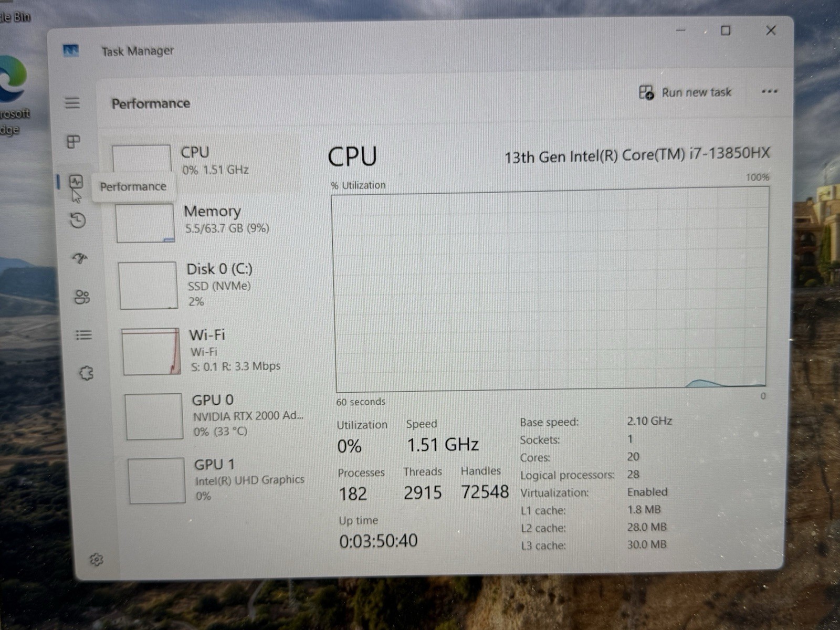The image size is (840, 630).
Task: Click the 1.51 GHz speed value
Action: (443, 445)
